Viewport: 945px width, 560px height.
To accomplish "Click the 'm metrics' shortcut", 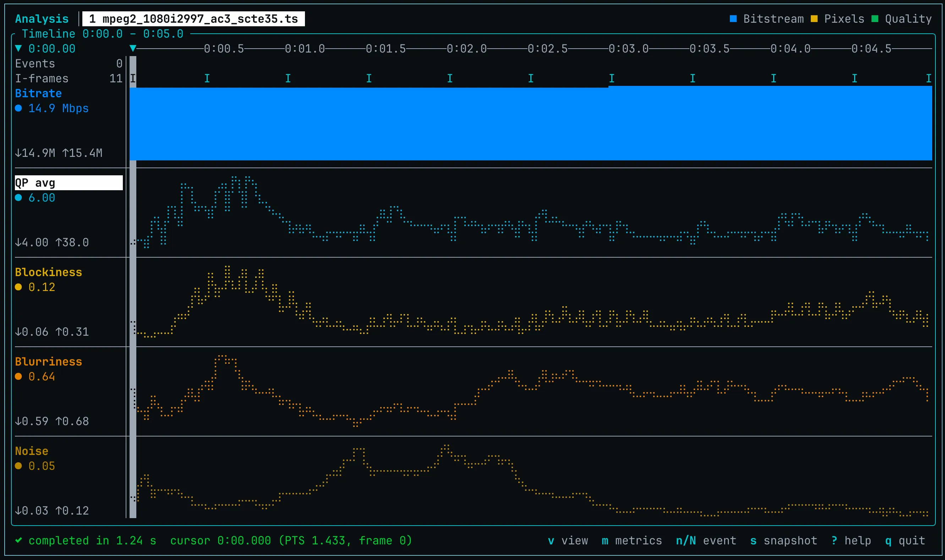I will click(x=632, y=540).
